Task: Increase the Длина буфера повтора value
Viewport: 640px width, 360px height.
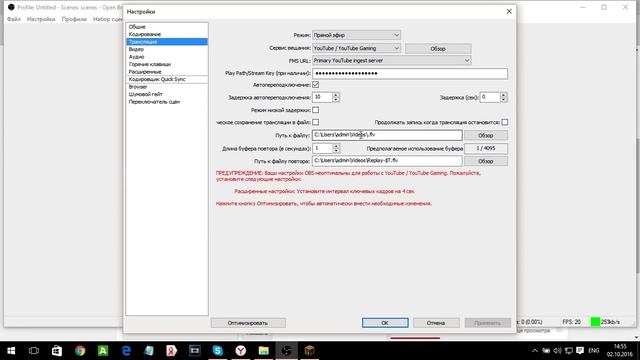Action: tap(336, 146)
